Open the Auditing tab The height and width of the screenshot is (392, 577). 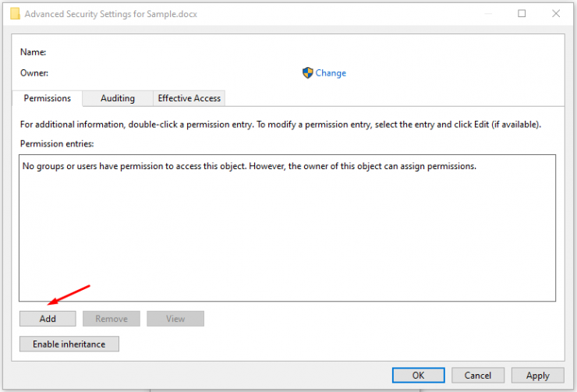point(118,98)
